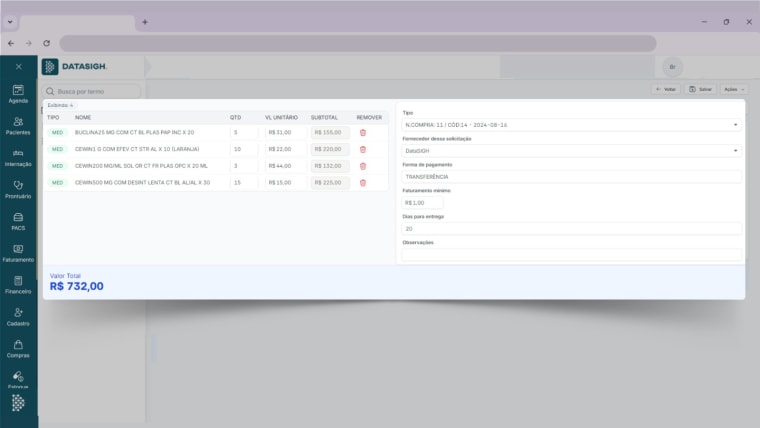Click the Salvar button
Screen dimensions: 760x428
[700, 89]
